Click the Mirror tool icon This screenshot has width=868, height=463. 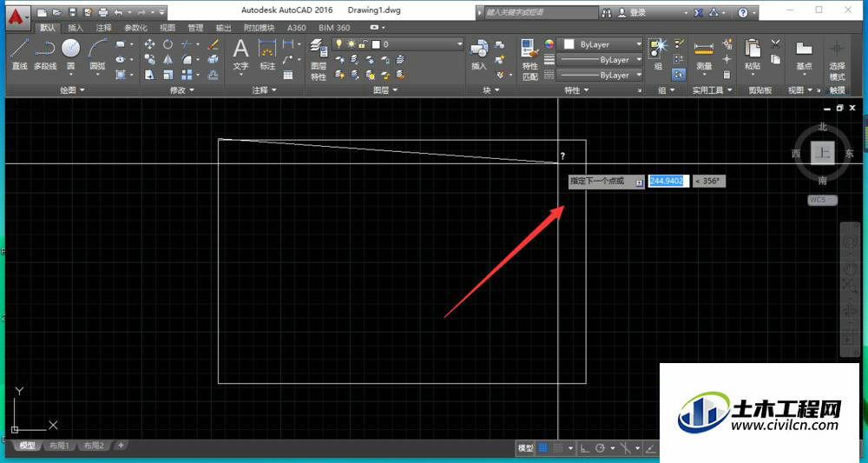[x=168, y=59]
